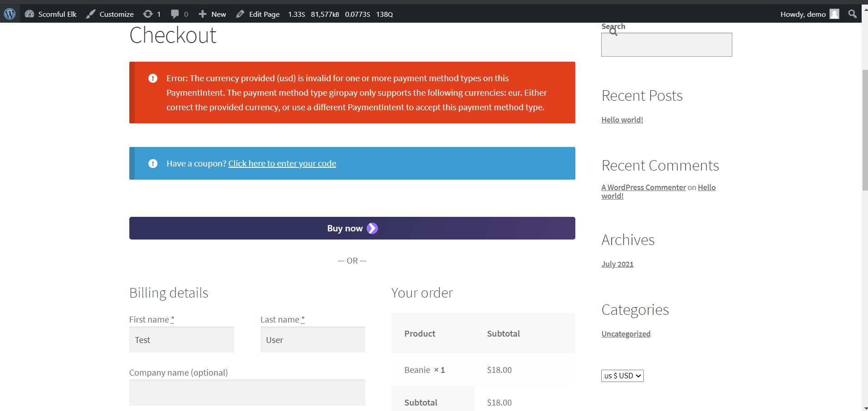Select the Customize paintbrush icon
Screen dimensions: 868x411
[91, 14]
